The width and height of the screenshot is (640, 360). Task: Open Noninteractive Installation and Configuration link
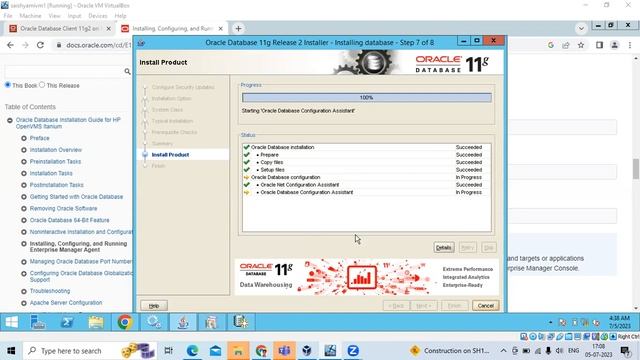tap(81, 232)
